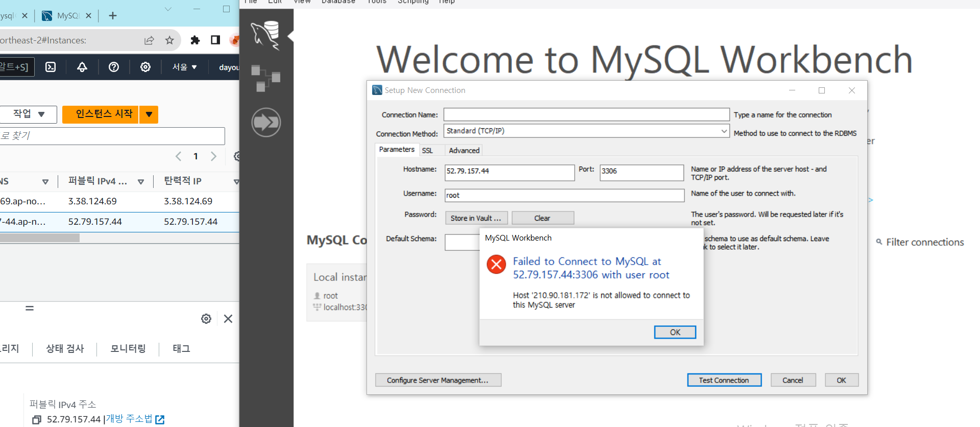Image resolution: width=980 pixels, height=427 pixels.
Task: Open the new browser tab plus button
Action: coord(113,16)
